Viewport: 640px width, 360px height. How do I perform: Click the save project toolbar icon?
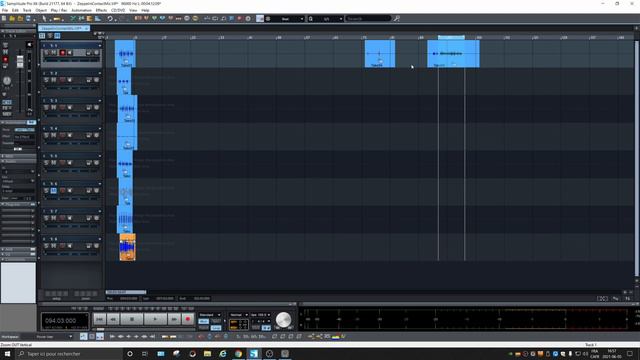click(x=28, y=18)
